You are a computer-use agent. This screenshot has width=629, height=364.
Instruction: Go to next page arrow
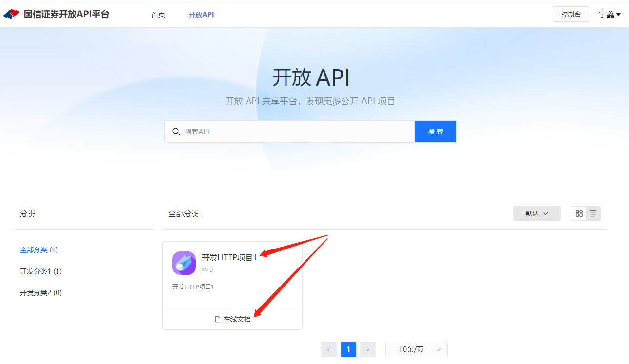coord(368,349)
